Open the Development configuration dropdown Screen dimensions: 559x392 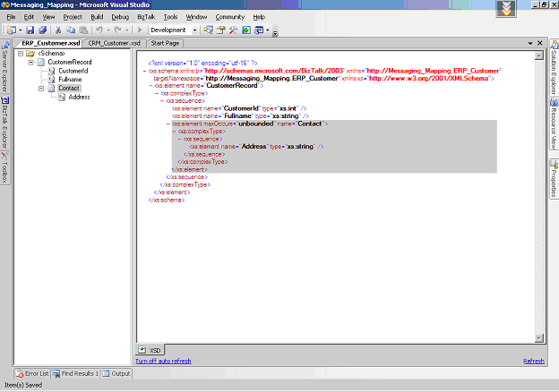(194, 30)
